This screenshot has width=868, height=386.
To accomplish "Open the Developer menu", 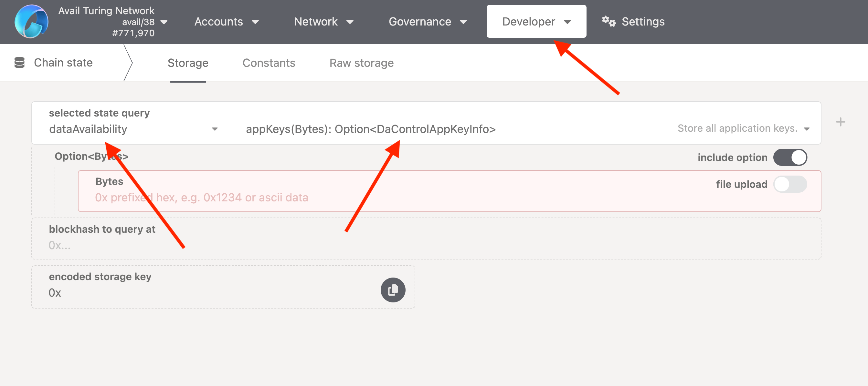I will coord(536,22).
